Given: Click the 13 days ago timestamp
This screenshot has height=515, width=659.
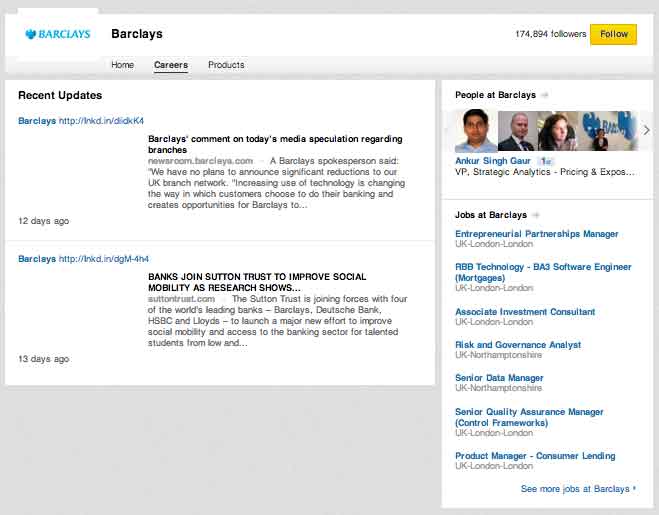Looking at the screenshot, I should (44, 359).
